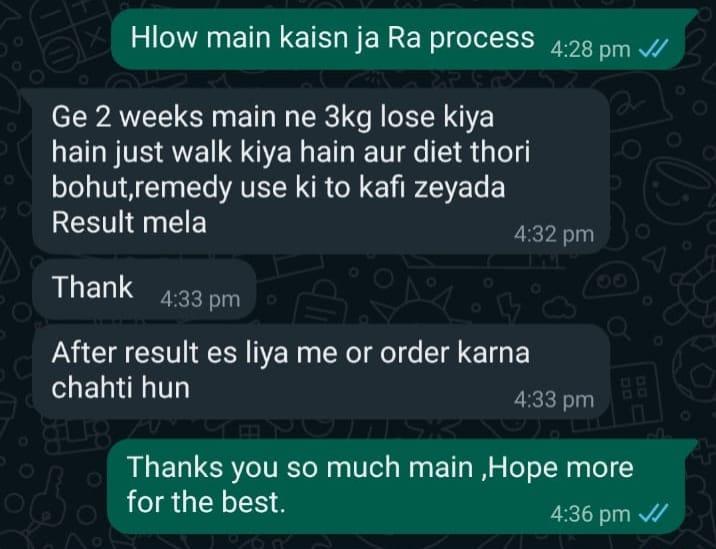This screenshot has width=716, height=549.
Task: Select the 'Hlow main kaisn ja Ra process' message
Action: 398,40
